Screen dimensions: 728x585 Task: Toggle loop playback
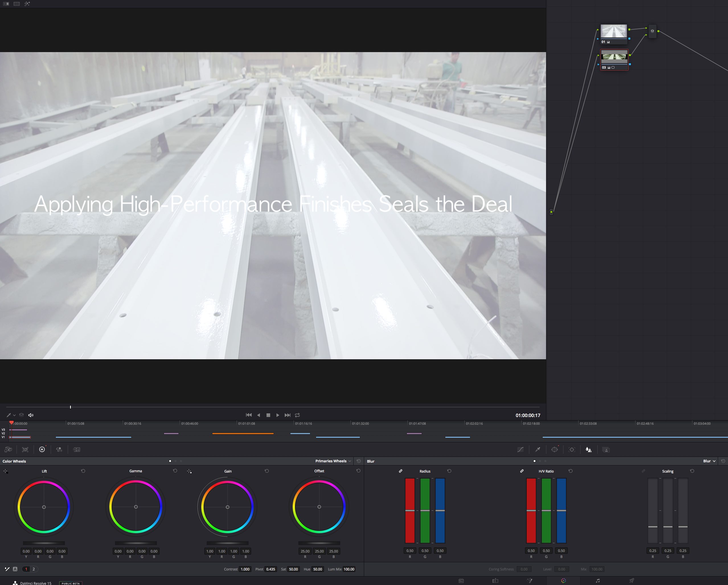(x=298, y=415)
